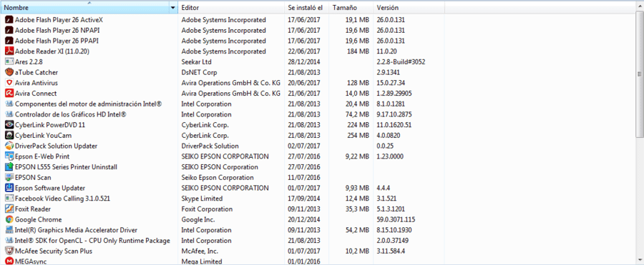Click the Foxit Reader name text
Viewport: 644px width, 265px height.
coord(33,209)
